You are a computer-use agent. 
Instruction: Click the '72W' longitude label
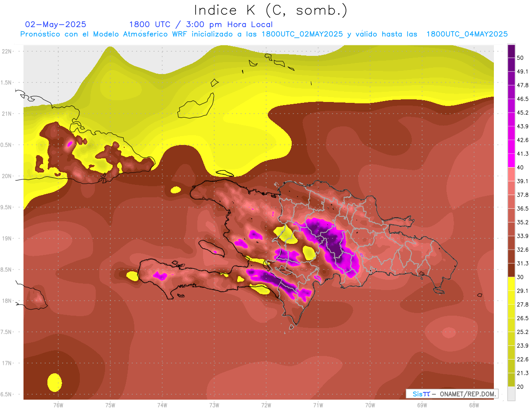[x=266, y=405]
